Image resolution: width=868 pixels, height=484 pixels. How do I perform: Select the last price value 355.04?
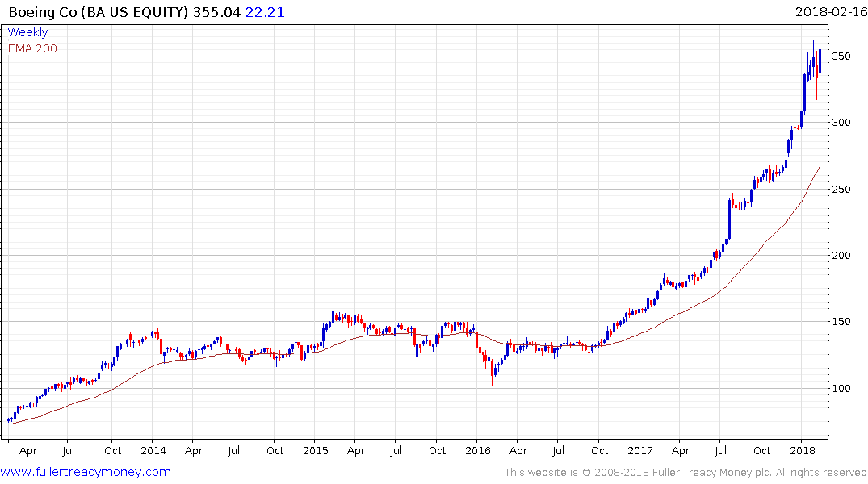click(217, 12)
